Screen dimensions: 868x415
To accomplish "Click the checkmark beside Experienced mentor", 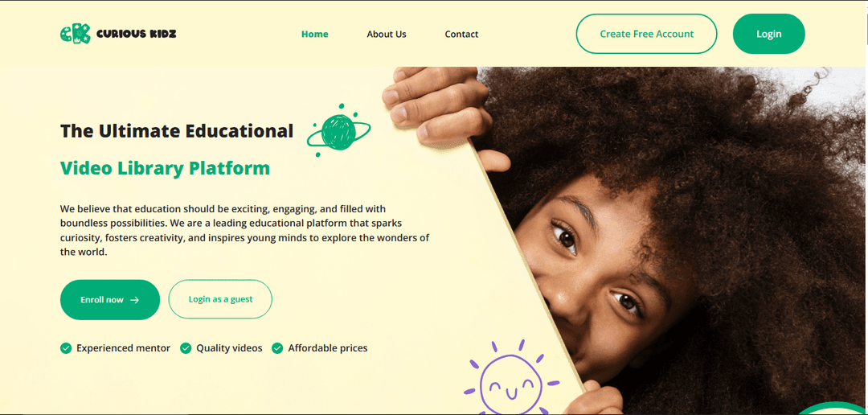I will 66,348.
